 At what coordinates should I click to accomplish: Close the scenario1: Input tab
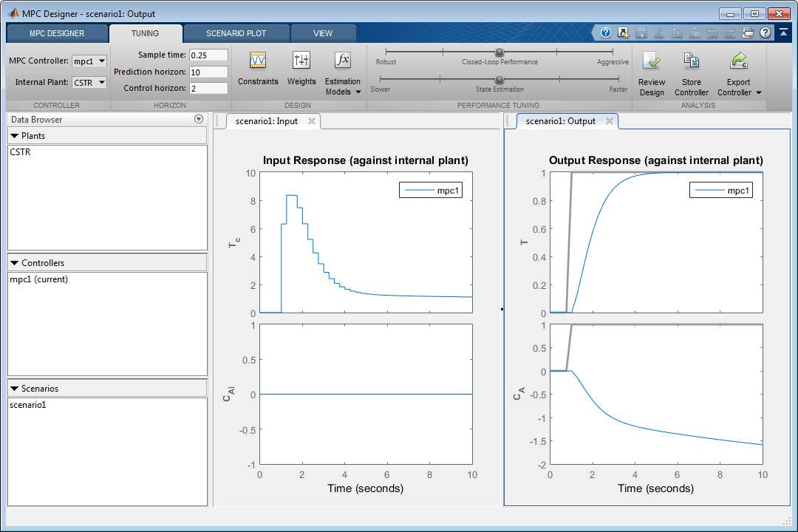point(312,121)
